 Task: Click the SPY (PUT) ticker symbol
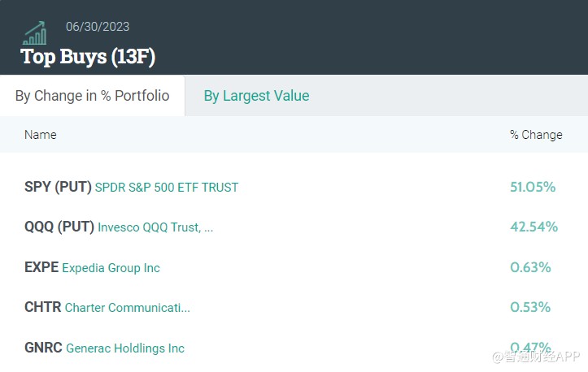(x=58, y=187)
